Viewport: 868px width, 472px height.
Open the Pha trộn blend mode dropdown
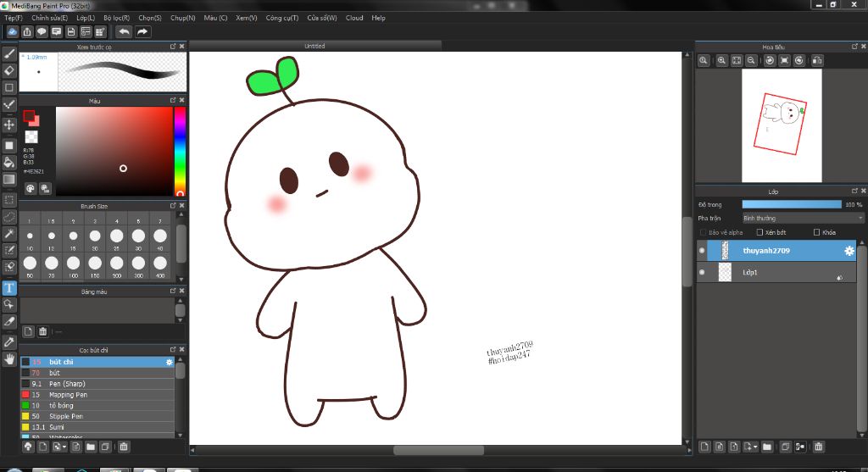click(x=803, y=218)
